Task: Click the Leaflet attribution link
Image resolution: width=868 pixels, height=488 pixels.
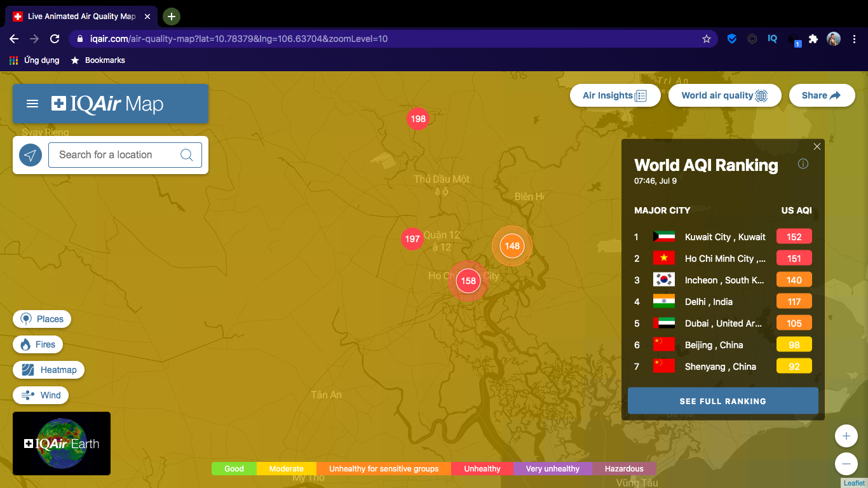Action: [x=854, y=484]
